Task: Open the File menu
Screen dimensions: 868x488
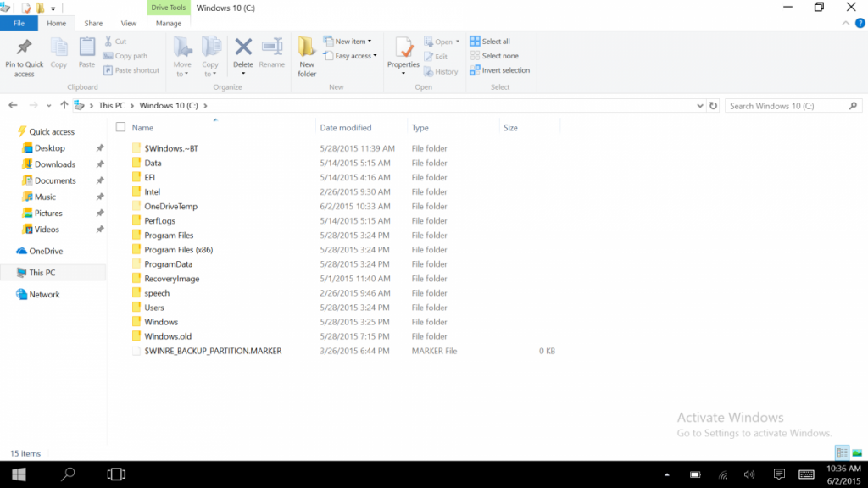Action: (x=19, y=23)
